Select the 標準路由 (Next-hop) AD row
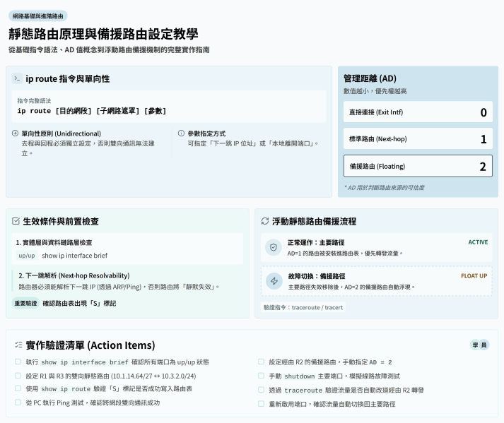504x423 pixels. coord(418,138)
